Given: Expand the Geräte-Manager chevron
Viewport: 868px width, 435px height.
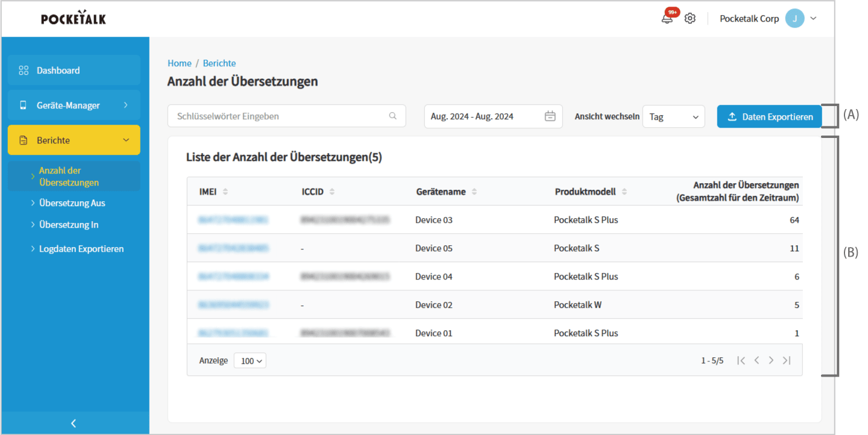Looking at the screenshot, I should pyautogui.click(x=126, y=105).
